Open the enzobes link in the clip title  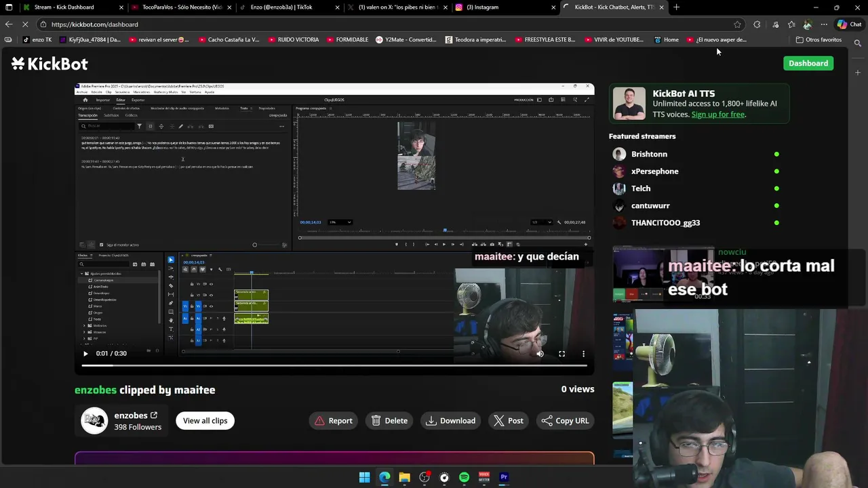point(96,390)
